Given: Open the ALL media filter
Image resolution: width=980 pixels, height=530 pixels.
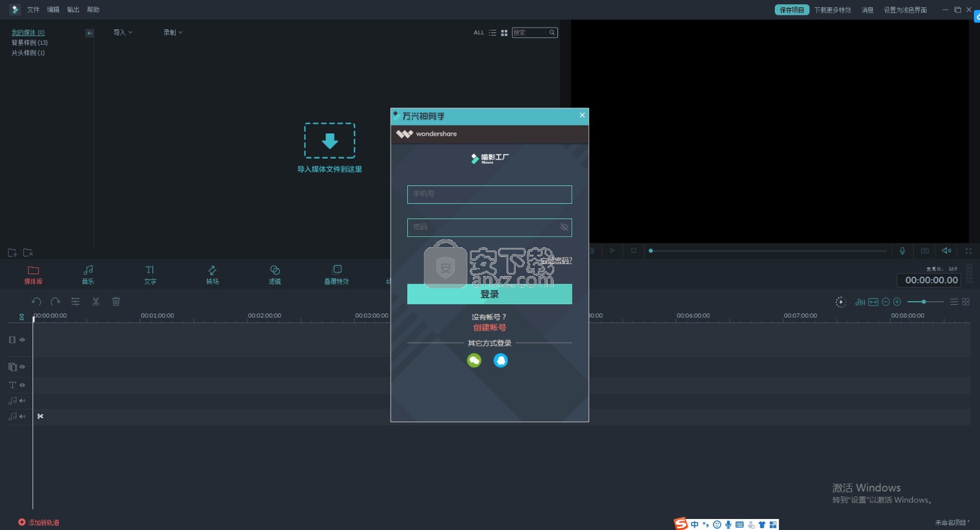Looking at the screenshot, I should tap(479, 33).
